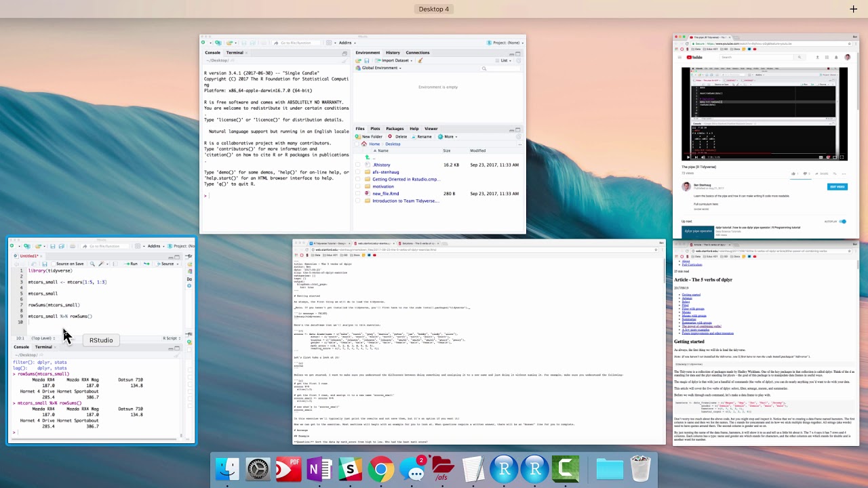This screenshot has height=488, width=868.
Task: Click SHOW MORE under the YouTube description
Action: [701, 209]
